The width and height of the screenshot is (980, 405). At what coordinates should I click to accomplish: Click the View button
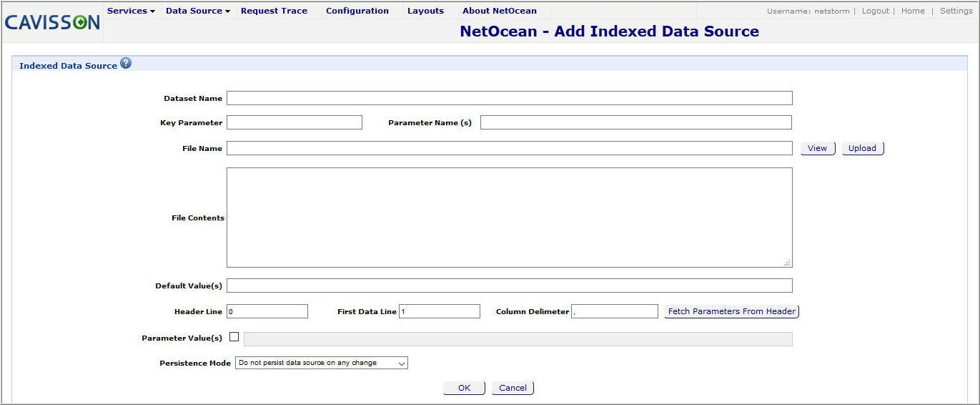click(818, 148)
